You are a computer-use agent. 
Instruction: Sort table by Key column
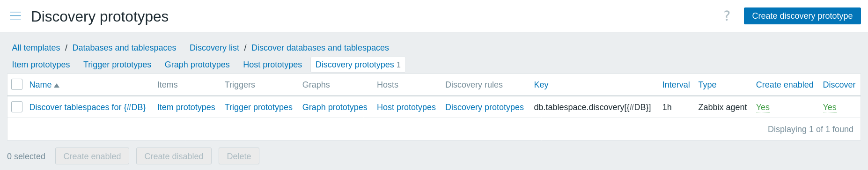click(541, 85)
